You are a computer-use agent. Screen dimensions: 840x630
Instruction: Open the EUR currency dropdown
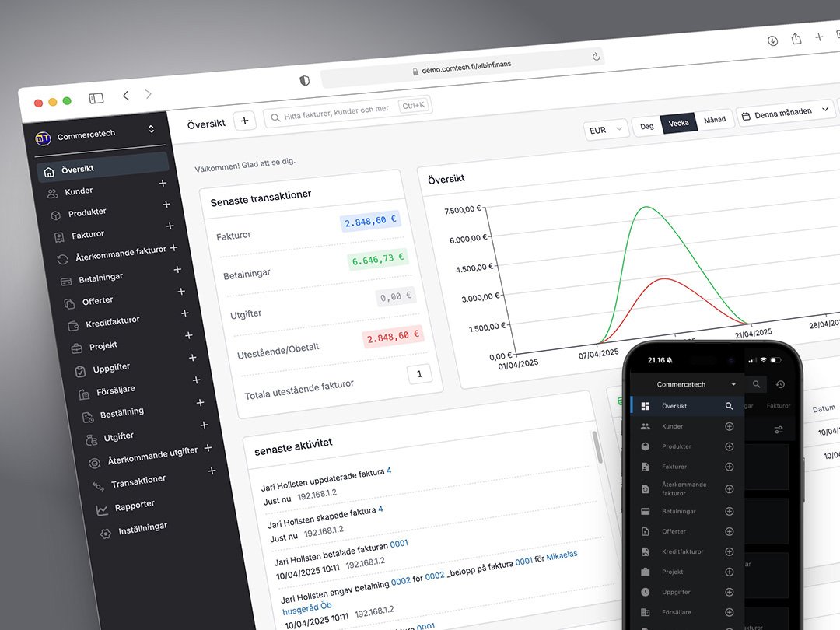pyautogui.click(x=605, y=130)
